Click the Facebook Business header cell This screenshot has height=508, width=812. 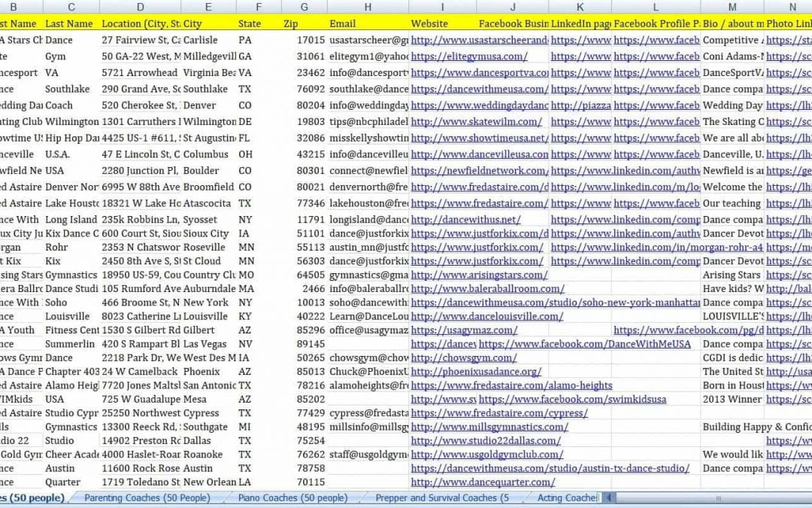513,23
